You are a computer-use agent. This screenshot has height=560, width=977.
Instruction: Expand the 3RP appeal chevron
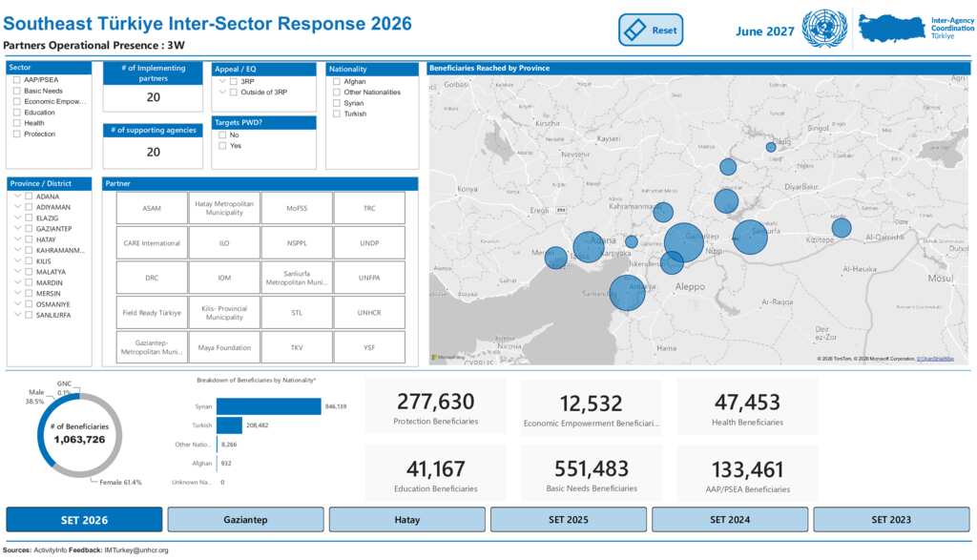tap(222, 81)
